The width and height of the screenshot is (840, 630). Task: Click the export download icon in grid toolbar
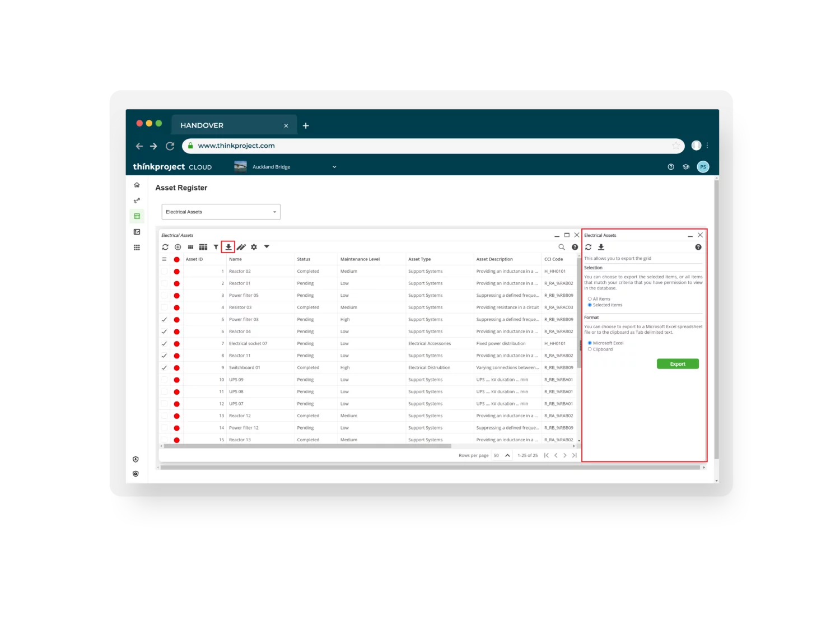point(228,247)
